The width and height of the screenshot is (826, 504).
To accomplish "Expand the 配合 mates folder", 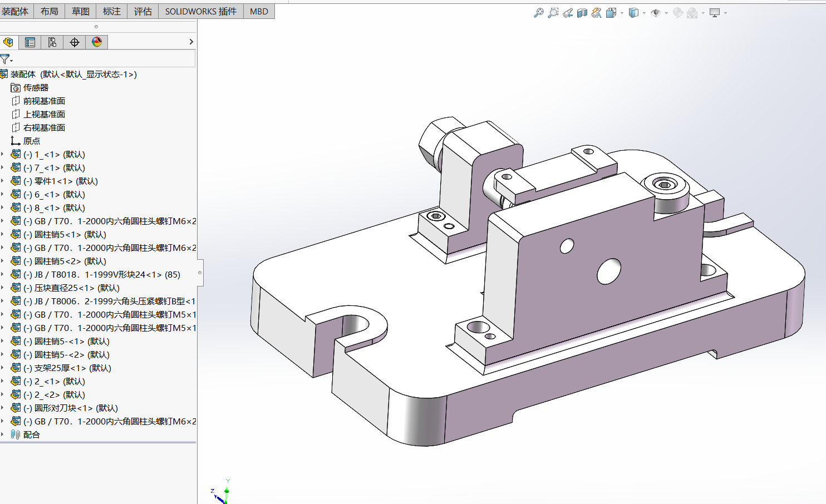I will click(3, 434).
